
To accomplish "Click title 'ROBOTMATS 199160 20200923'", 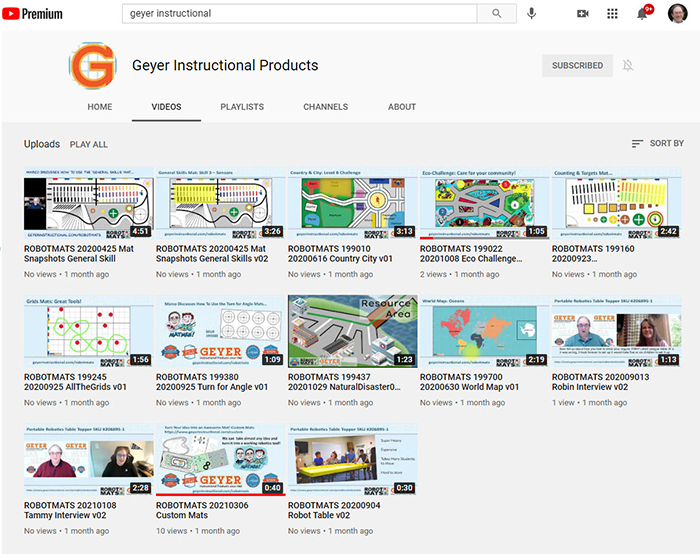I will pos(593,254).
